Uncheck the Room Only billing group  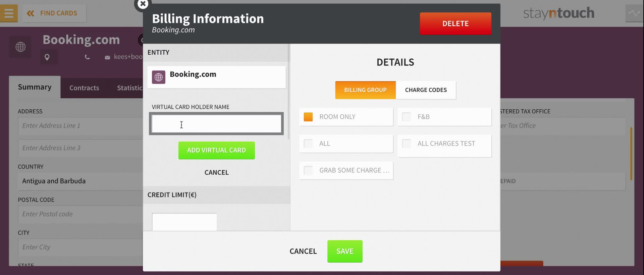(308, 117)
